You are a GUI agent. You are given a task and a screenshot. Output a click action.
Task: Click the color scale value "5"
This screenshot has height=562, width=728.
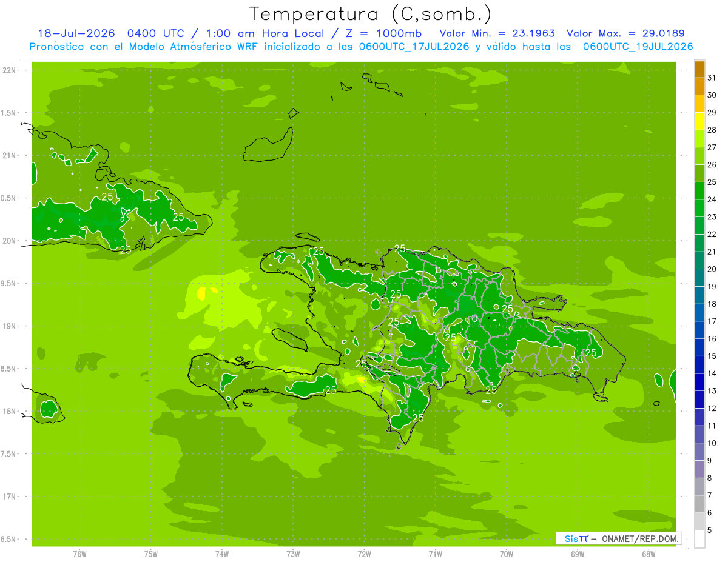pyautogui.click(x=710, y=530)
